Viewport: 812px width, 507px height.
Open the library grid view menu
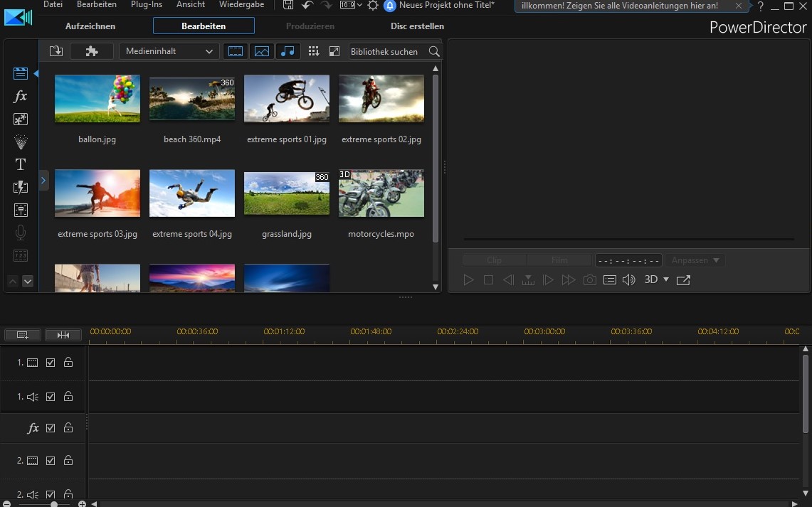(313, 51)
